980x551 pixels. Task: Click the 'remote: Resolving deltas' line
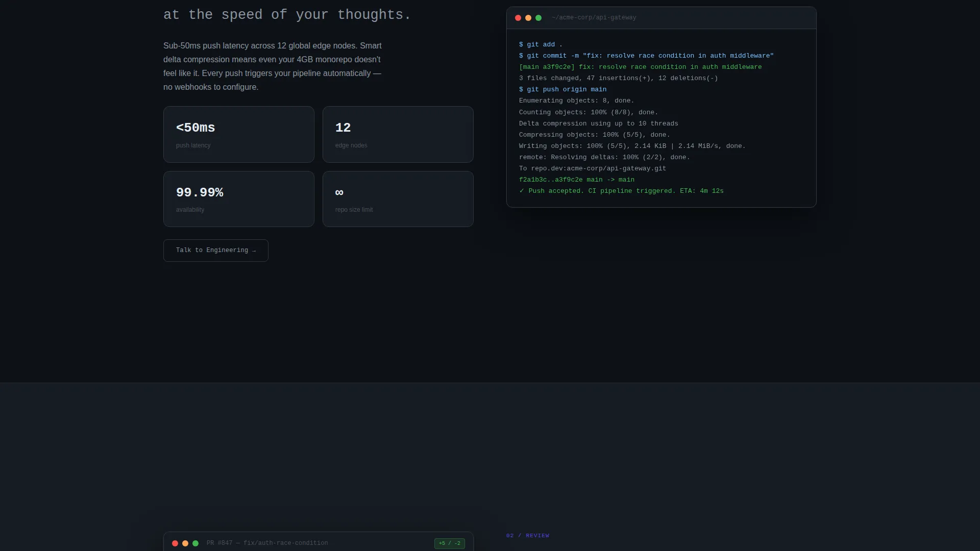click(604, 158)
